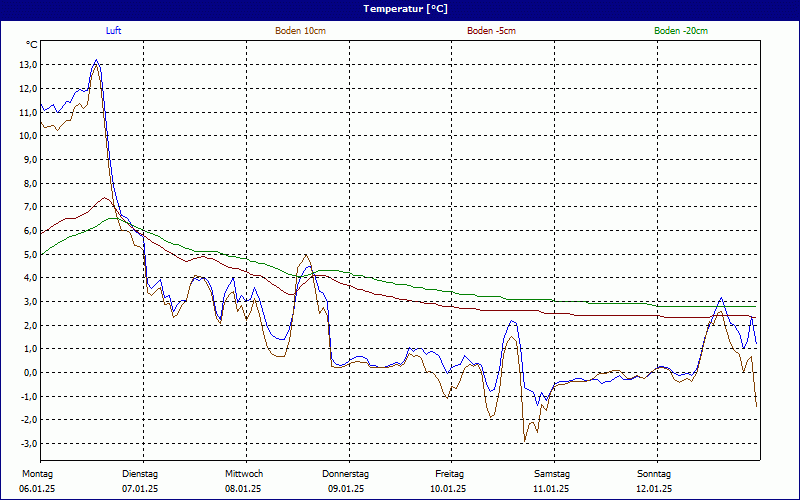Image resolution: width=800 pixels, height=500 pixels.
Task: Click the 13,0 y-axis value
Action: click(x=29, y=65)
